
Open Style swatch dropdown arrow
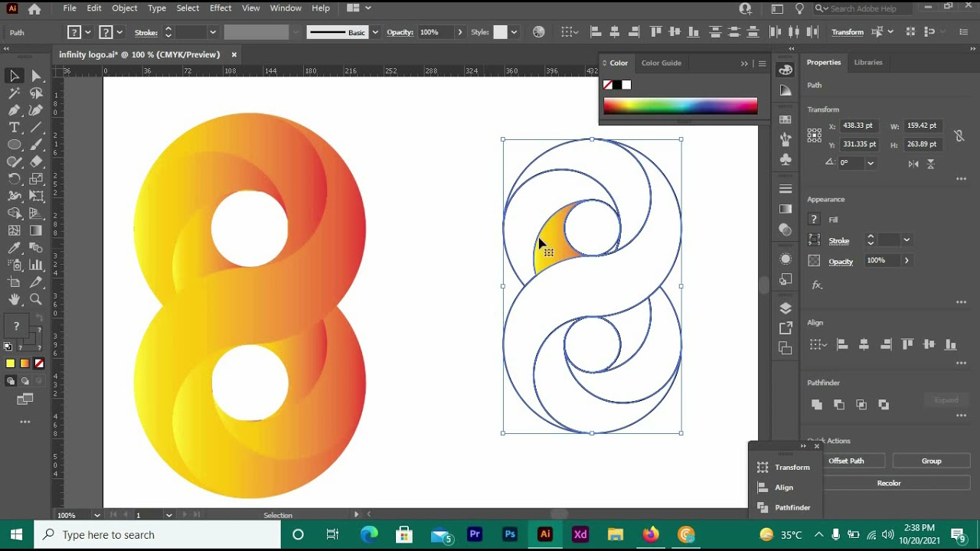tap(514, 32)
